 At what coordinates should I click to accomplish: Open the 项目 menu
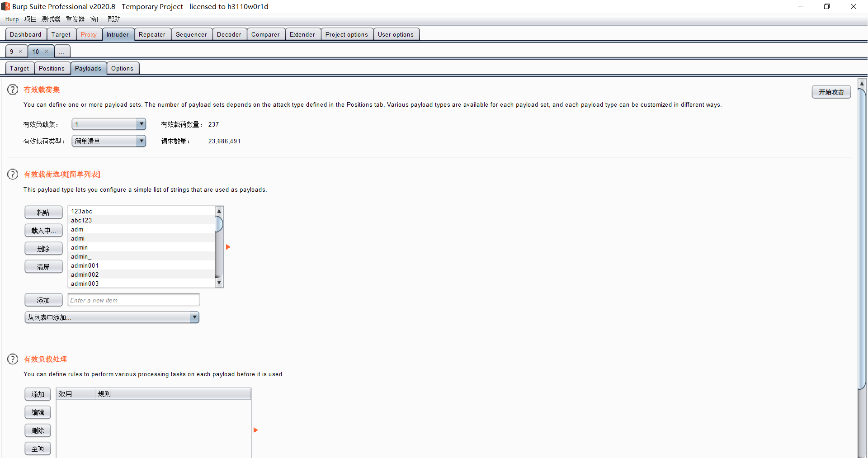[30, 19]
